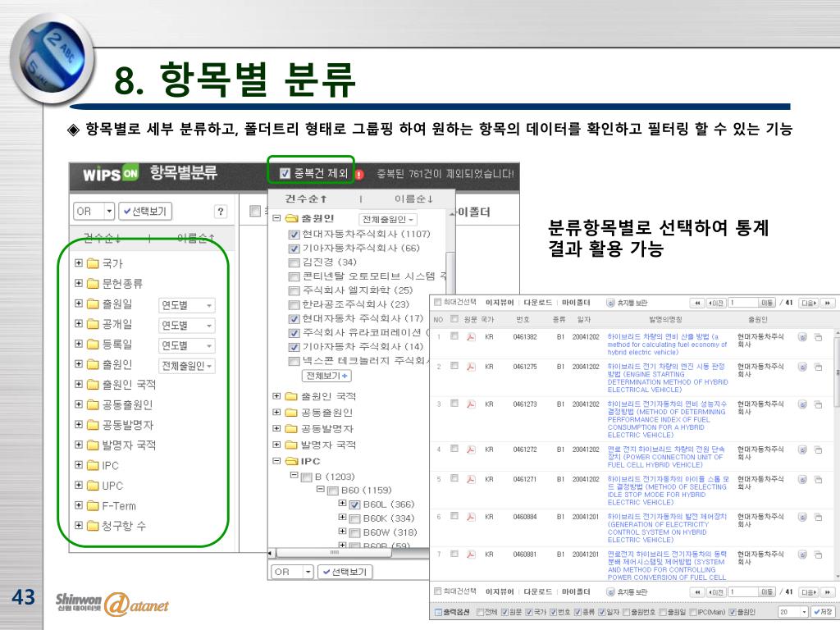The width and height of the screenshot is (840, 630).
Task: Click the trash icon for patent 0461271
Action: (802, 479)
